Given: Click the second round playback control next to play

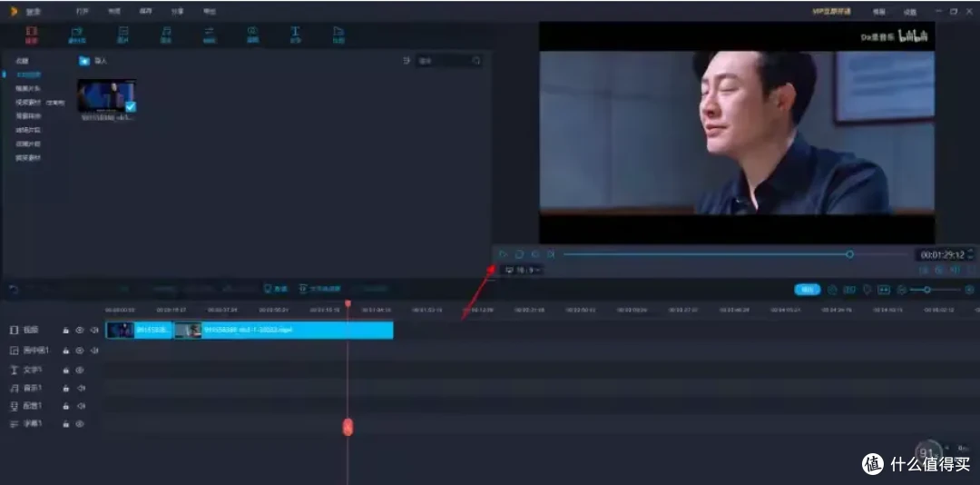Looking at the screenshot, I should point(519,254).
